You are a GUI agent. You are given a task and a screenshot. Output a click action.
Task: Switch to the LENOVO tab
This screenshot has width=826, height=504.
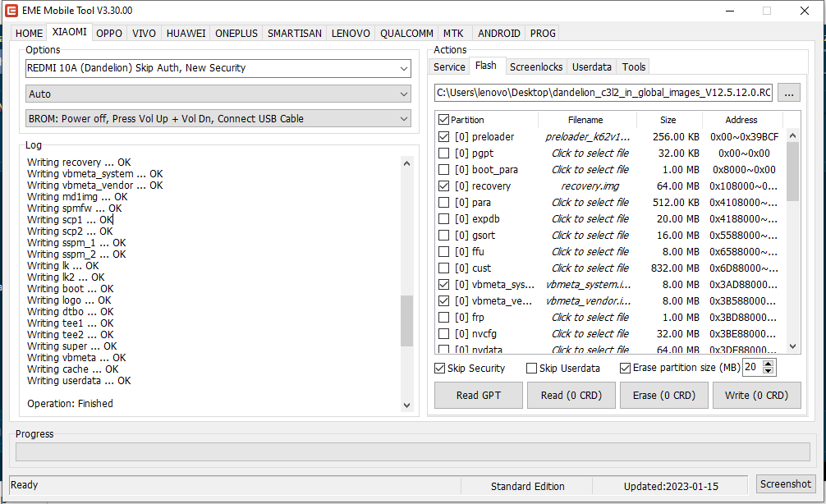[351, 33]
